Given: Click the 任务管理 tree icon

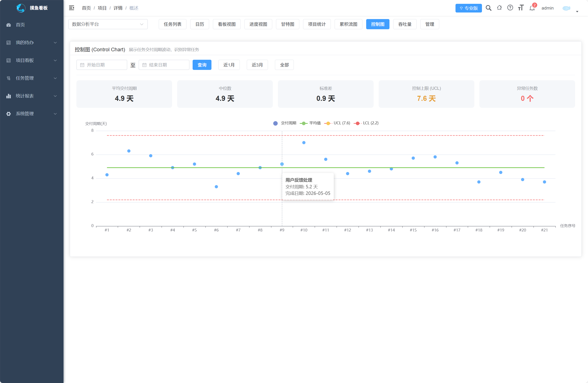Looking at the screenshot, I should tap(9, 78).
